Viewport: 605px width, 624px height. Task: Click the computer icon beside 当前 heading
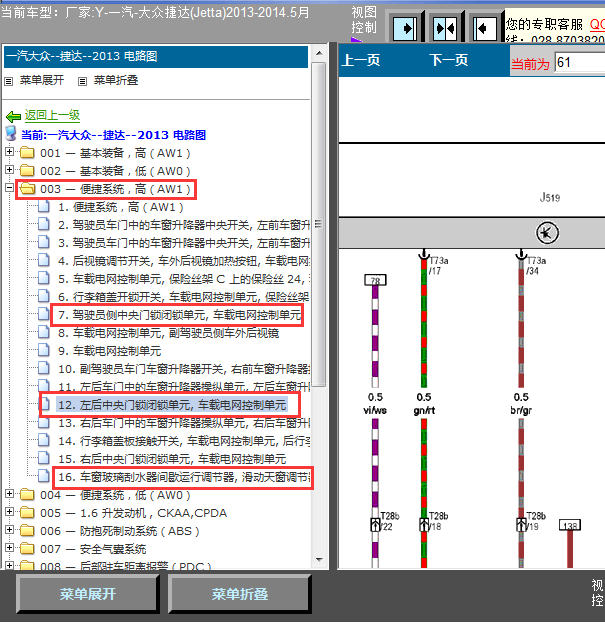(12, 134)
